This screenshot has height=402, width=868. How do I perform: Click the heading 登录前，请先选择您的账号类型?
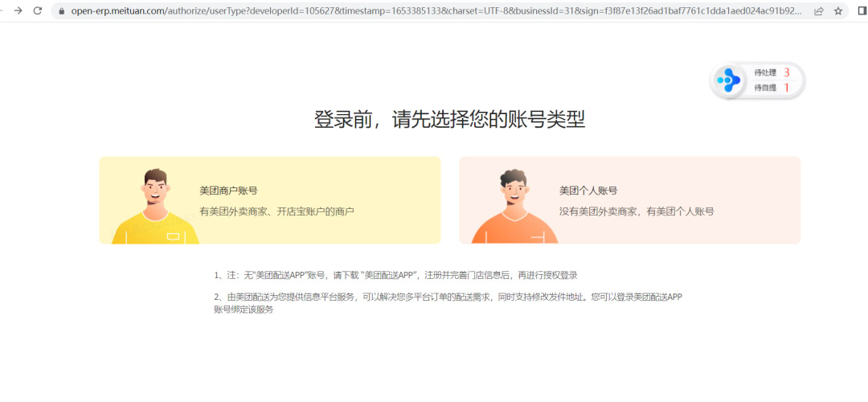click(x=449, y=119)
